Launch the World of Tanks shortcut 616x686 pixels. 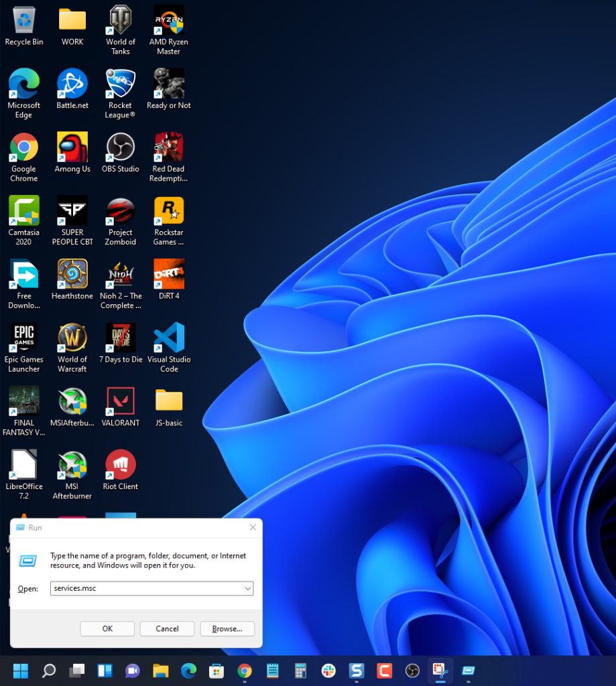(x=121, y=31)
